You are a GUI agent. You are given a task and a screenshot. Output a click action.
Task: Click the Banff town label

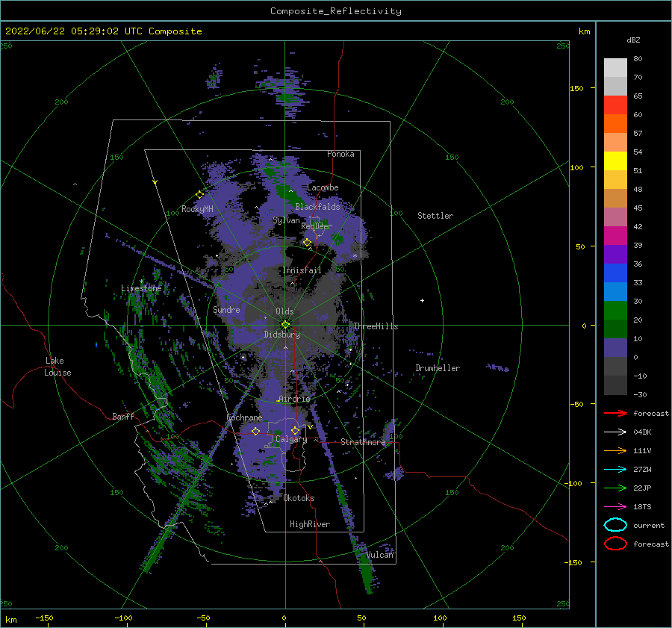coord(123,417)
